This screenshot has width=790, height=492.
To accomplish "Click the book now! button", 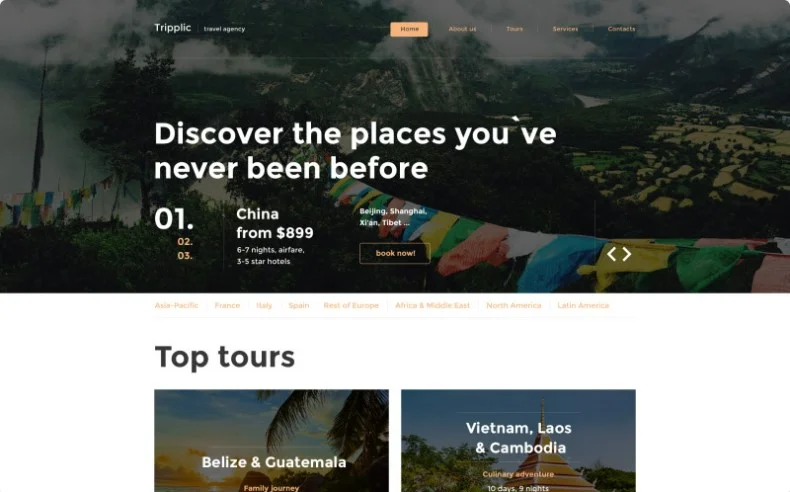I will pos(395,253).
